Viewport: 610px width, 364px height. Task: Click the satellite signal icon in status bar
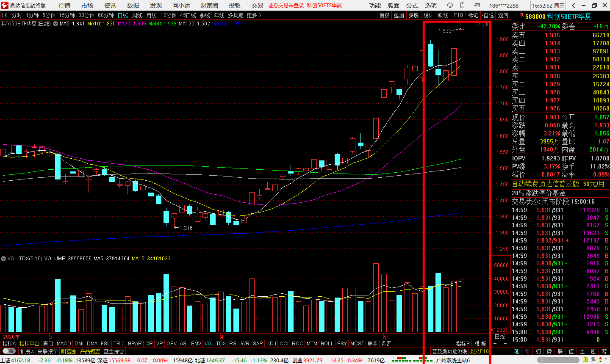(593, 360)
